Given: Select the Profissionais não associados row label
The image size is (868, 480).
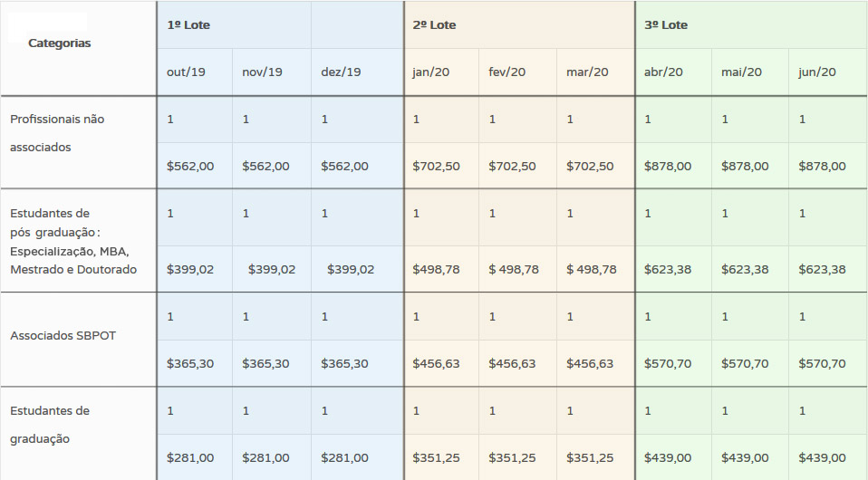Looking at the screenshot, I should point(57,133).
